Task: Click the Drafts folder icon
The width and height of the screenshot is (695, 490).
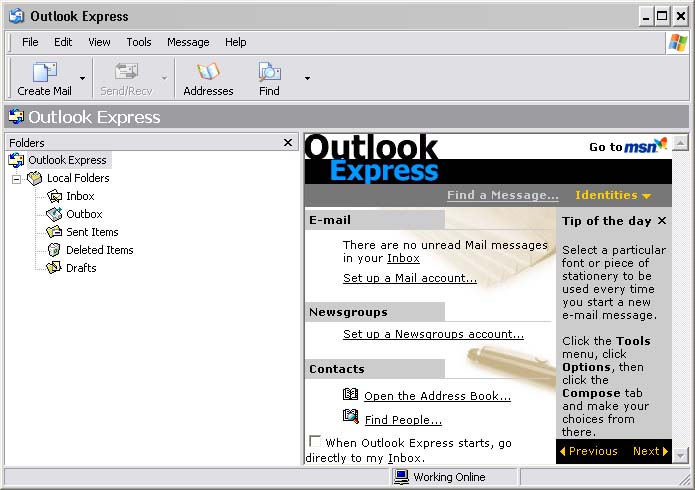Action: point(54,268)
